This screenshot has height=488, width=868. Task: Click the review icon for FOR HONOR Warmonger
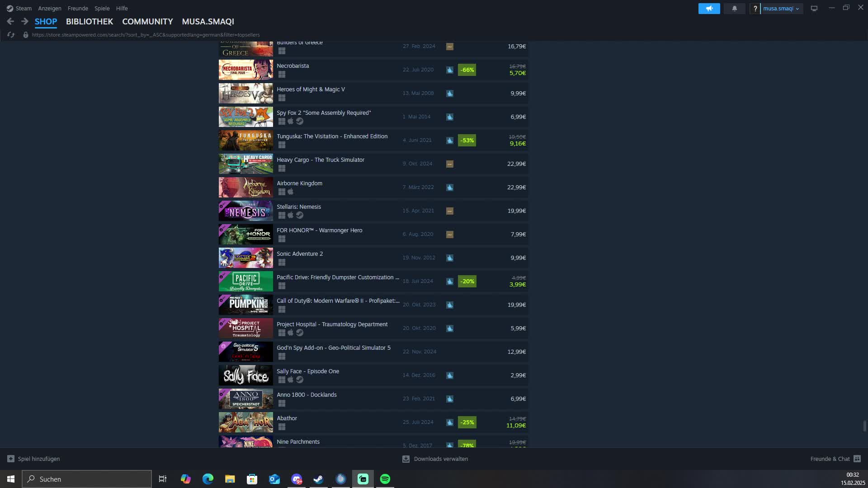point(450,235)
